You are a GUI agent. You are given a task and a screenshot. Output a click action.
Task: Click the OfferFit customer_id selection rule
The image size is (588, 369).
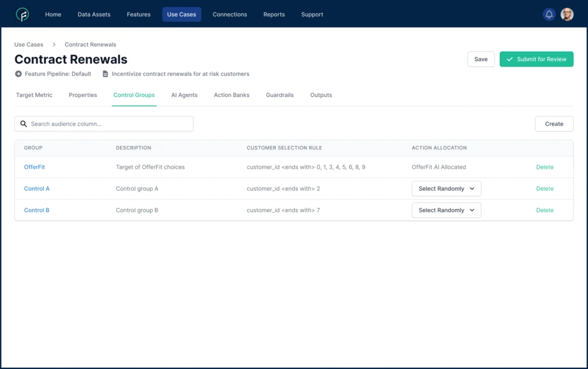tap(306, 167)
